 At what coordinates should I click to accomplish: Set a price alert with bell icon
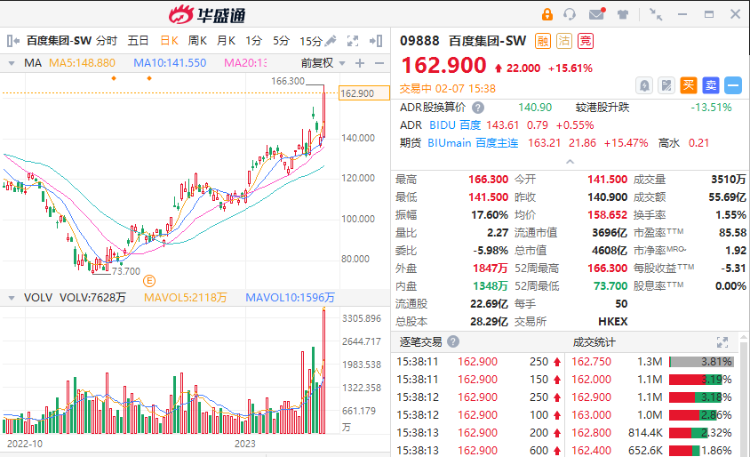[644, 86]
